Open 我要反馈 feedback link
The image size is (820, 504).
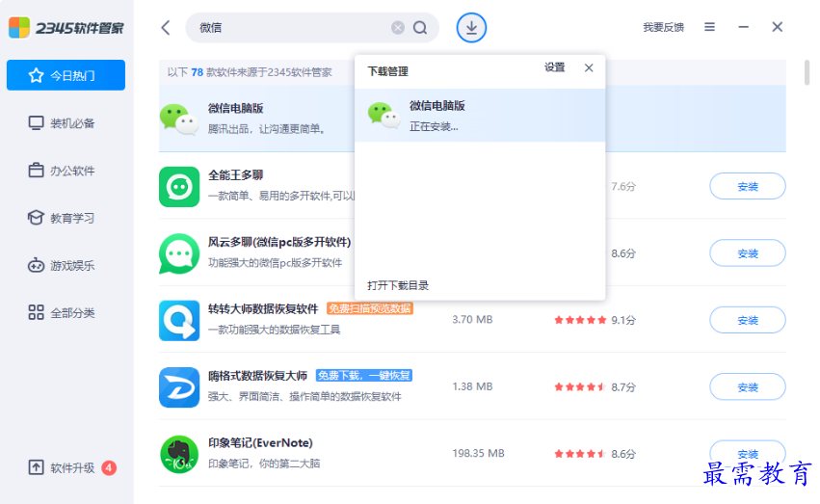[x=663, y=27]
